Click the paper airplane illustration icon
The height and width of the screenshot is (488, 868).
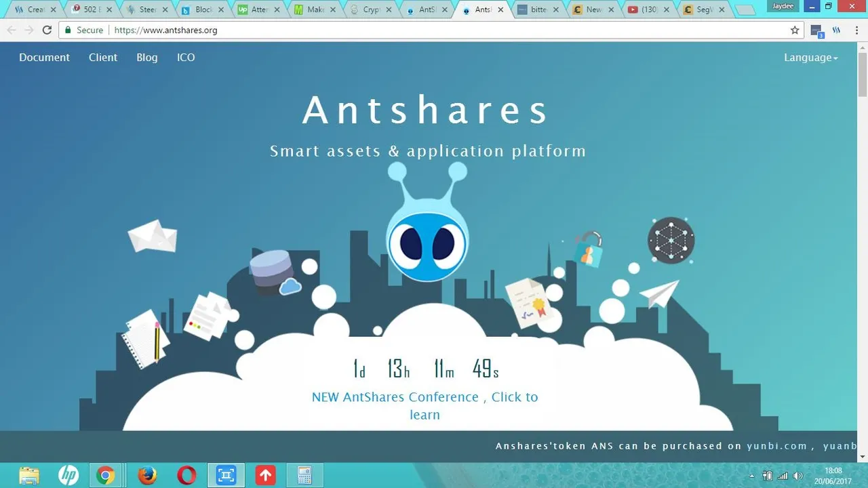pos(659,294)
